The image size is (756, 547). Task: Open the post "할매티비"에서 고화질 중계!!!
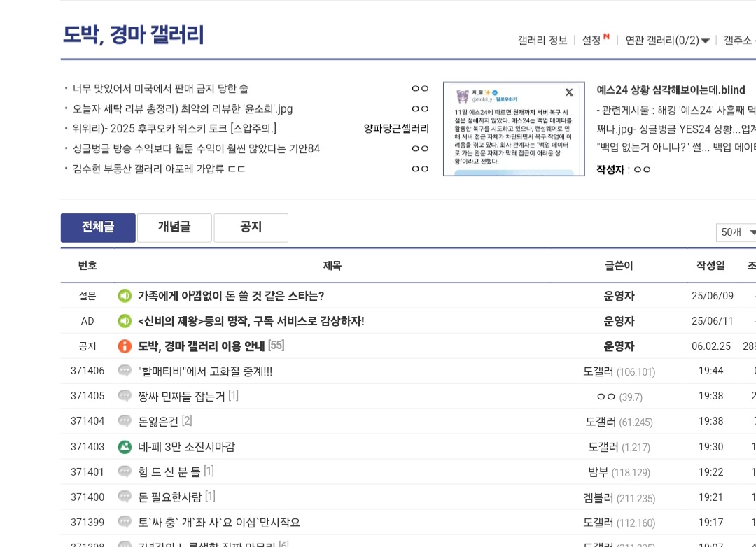click(205, 371)
